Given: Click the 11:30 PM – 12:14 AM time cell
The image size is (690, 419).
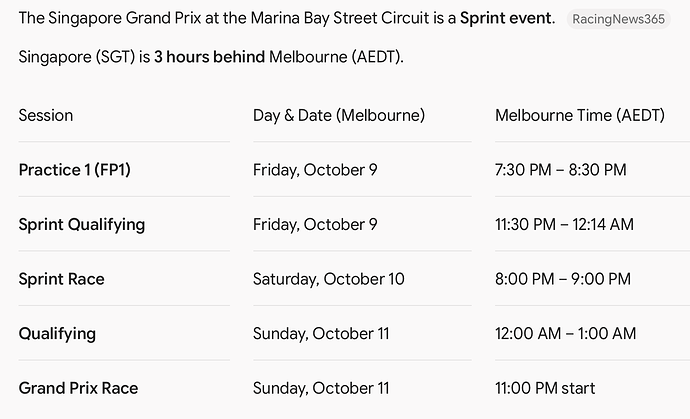Looking at the screenshot, I should [x=564, y=224].
